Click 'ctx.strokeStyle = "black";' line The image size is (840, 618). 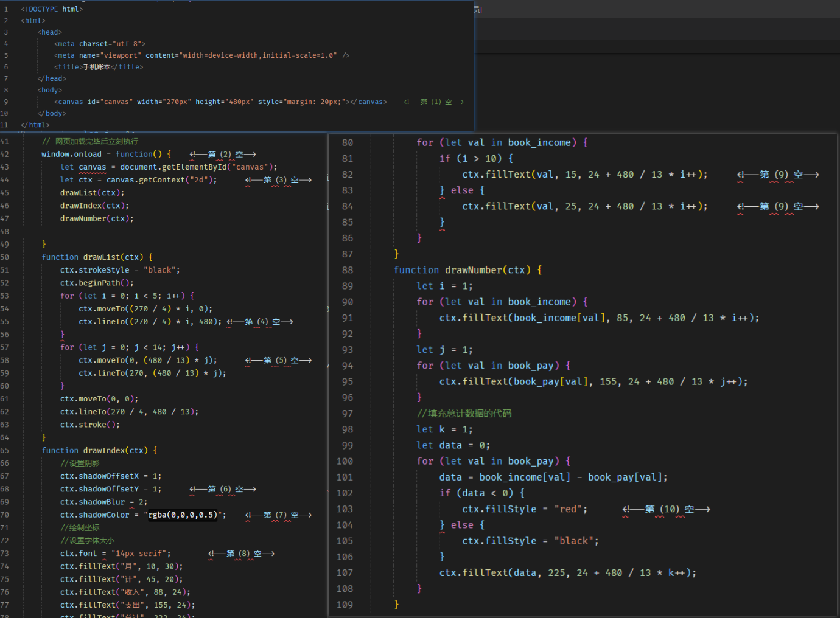[x=120, y=269]
